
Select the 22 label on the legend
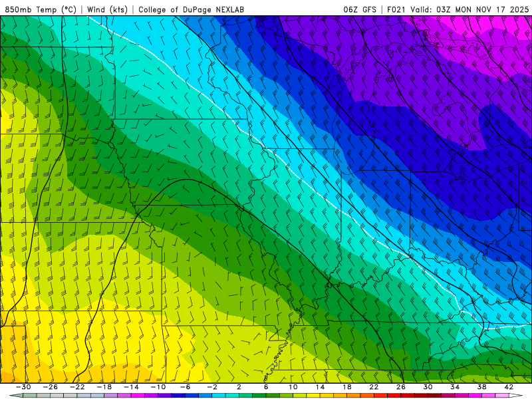point(374,387)
